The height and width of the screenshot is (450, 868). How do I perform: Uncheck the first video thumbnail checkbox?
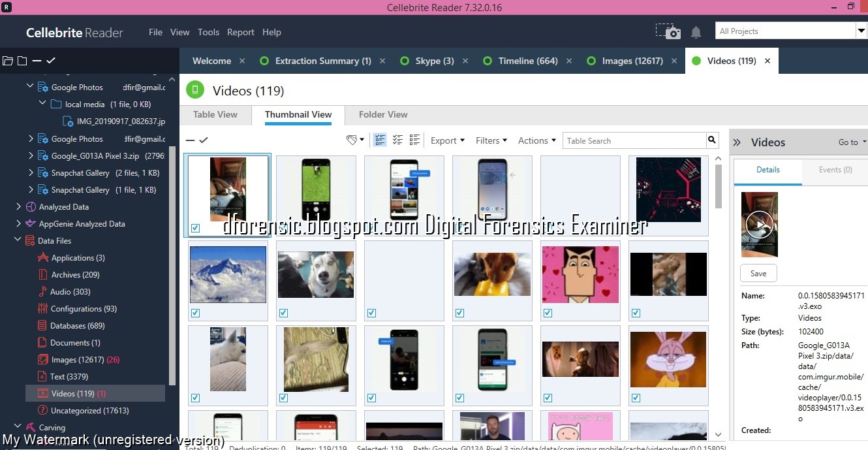[x=196, y=228]
